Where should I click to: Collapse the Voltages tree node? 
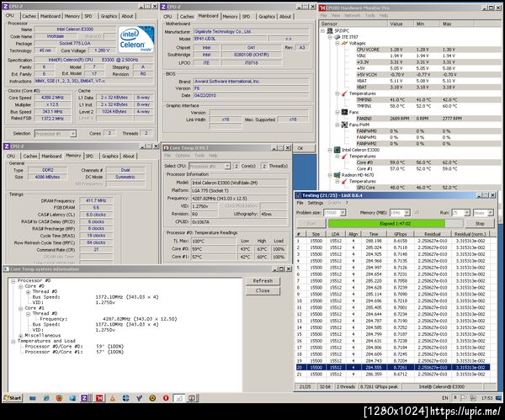[337, 43]
